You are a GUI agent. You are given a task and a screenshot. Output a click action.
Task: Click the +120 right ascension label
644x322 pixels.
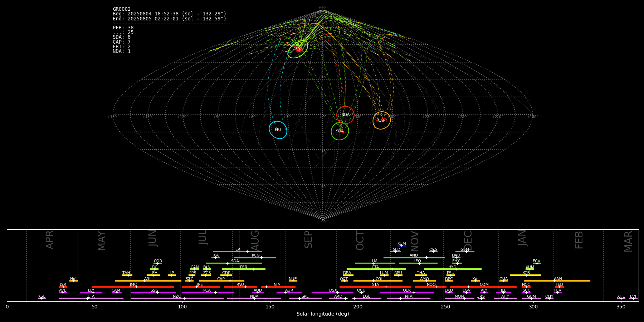click(x=182, y=117)
